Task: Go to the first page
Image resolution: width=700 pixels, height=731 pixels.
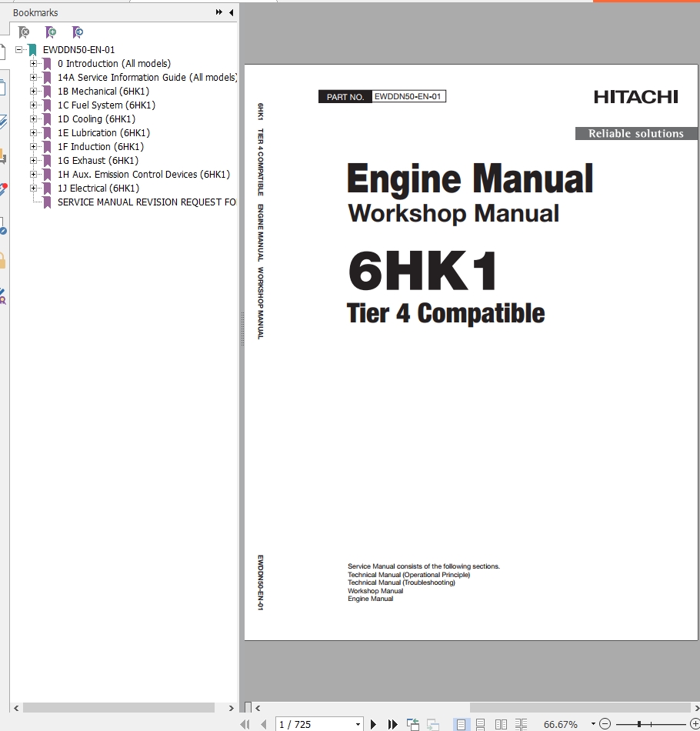Action: coord(245,724)
